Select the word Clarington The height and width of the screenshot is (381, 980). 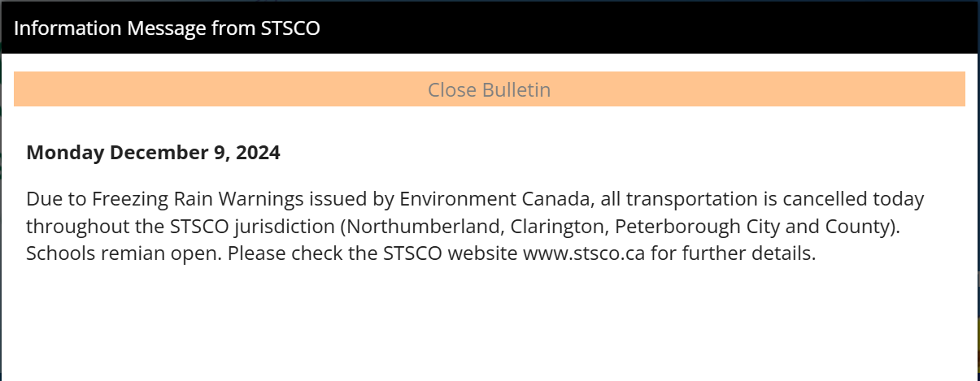click(x=566, y=227)
